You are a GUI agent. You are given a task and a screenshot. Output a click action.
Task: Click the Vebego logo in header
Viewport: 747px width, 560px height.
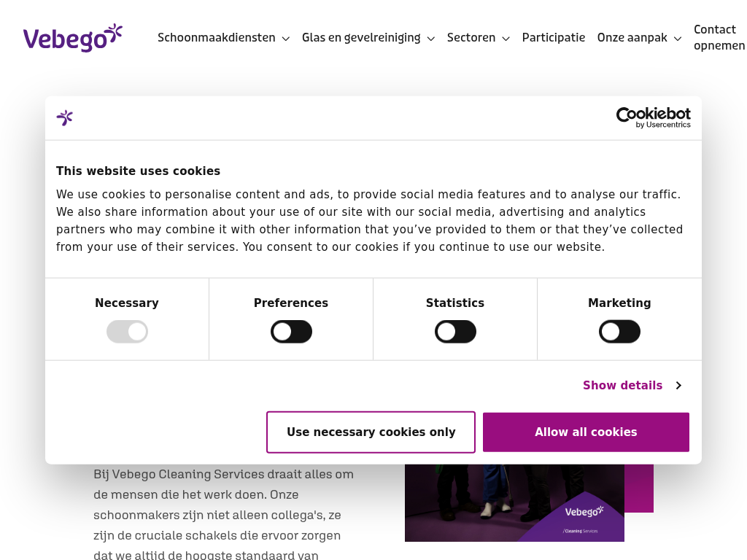pyautogui.click(x=72, y=38)
